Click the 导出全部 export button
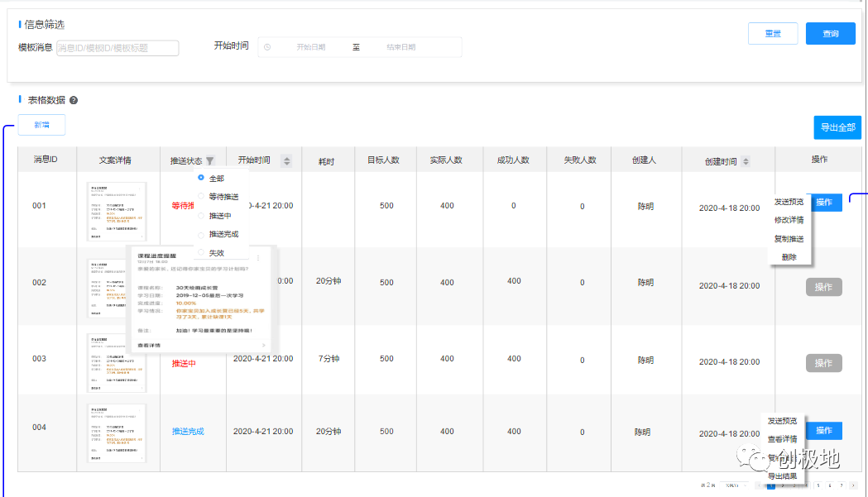868x497 pixels. (x=837, y=127)
